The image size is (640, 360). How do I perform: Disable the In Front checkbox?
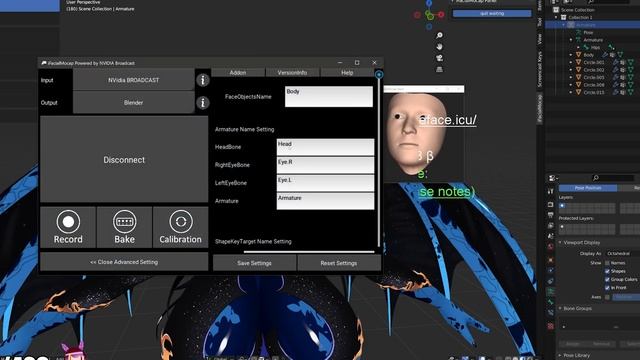coord(607,288)
